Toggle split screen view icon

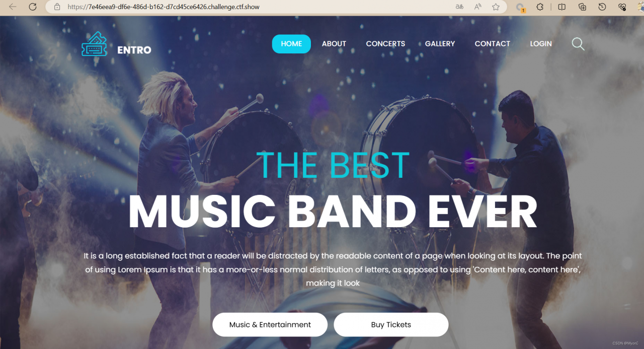click(x=561, y=7)
